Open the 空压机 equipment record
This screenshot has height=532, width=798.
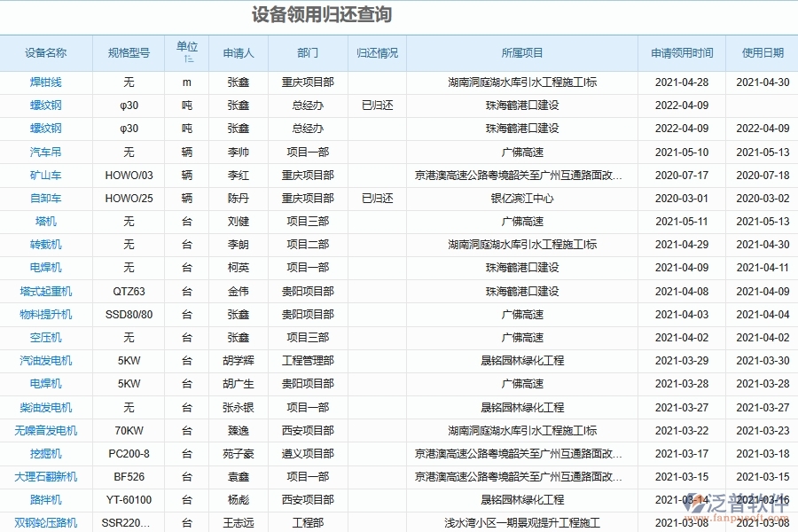(46, 337)
